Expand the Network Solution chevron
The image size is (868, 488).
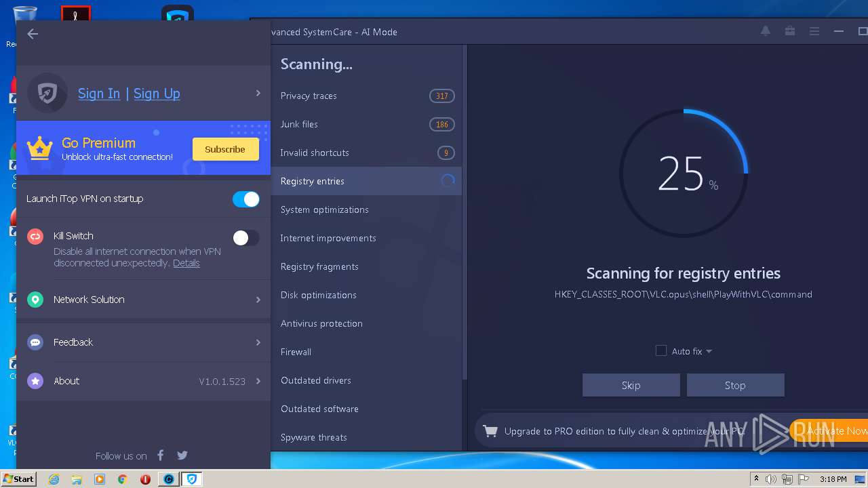pyautogui.click(x=258, y=300)
